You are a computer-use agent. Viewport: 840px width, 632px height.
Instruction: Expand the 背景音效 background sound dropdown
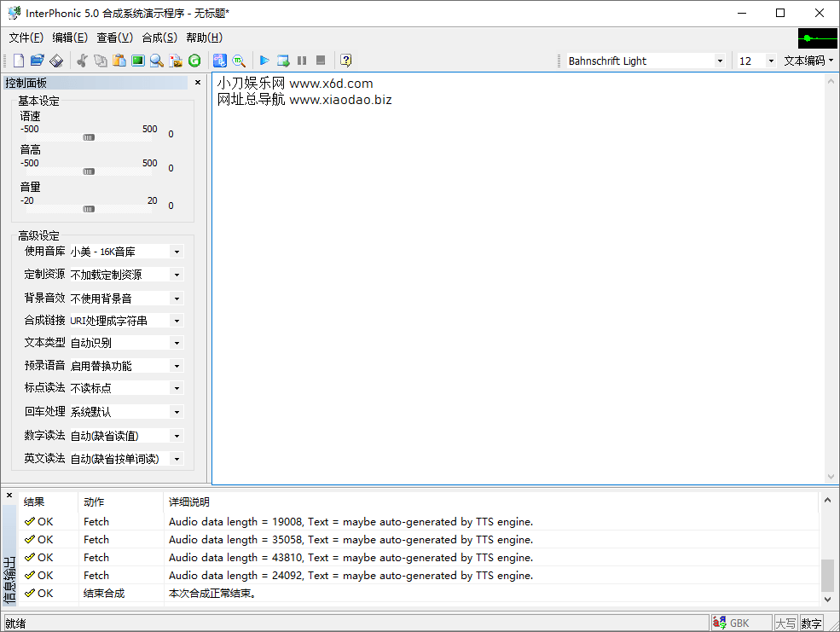176,299
